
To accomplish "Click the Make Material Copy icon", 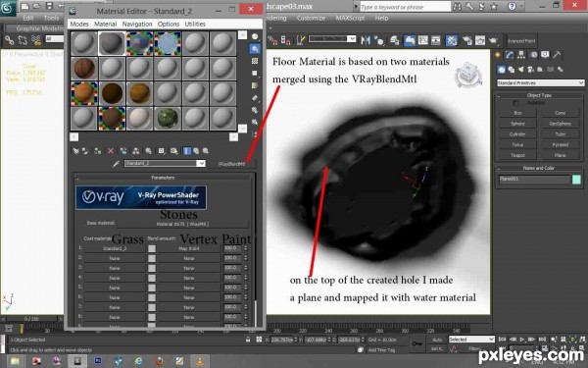I will (x=123, y=151).
